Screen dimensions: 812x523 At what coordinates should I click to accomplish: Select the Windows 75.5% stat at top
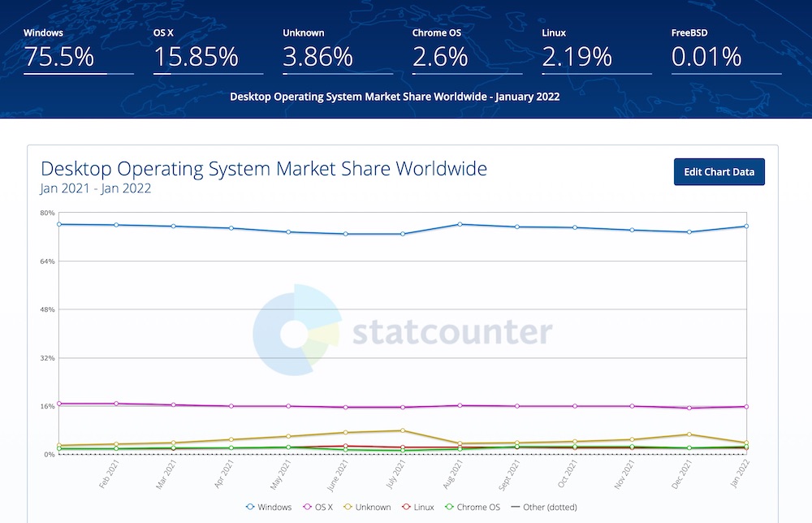click(x=78, y=50)
